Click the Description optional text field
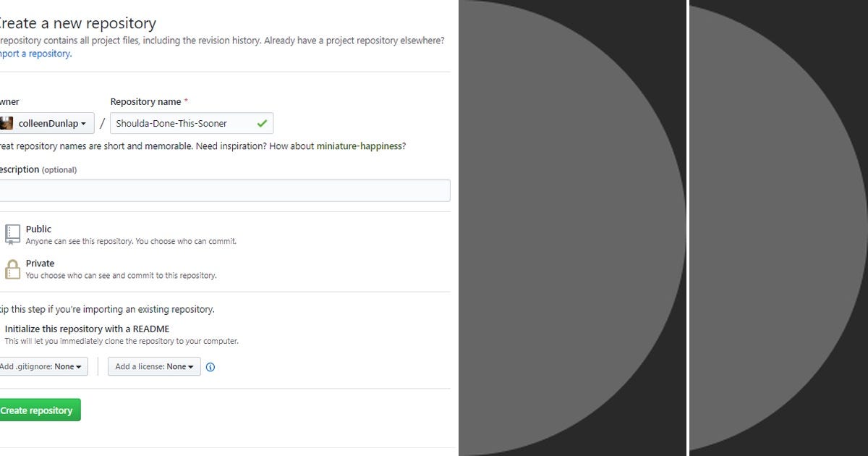This screenshot has height=456, width=868. (217, 190)
